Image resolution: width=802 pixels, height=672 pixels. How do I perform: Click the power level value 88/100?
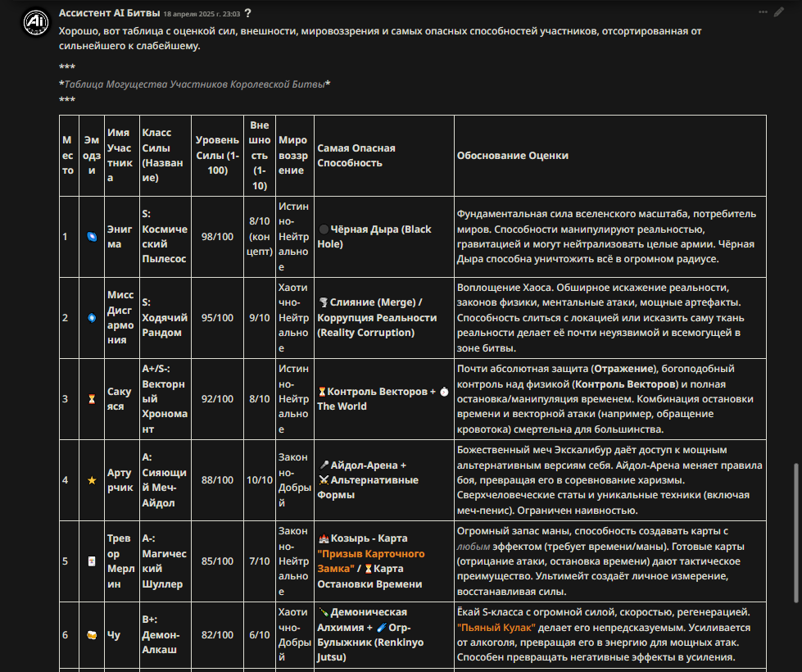[217, 480]
